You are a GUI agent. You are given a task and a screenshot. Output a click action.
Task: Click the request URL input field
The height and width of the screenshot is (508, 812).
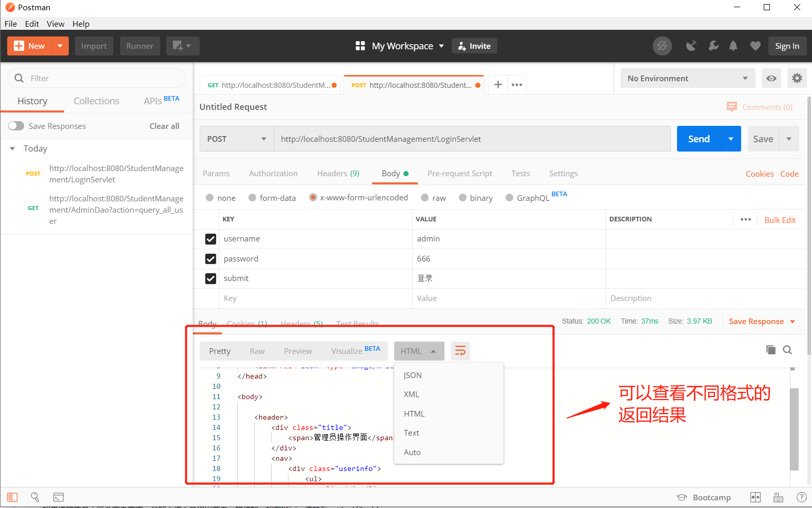pyautogui.click(x=472, y=139)
